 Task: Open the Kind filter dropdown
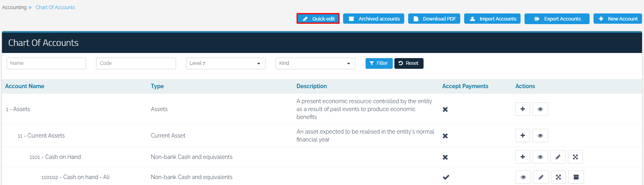pyautogui.click(x=315, y=63)
